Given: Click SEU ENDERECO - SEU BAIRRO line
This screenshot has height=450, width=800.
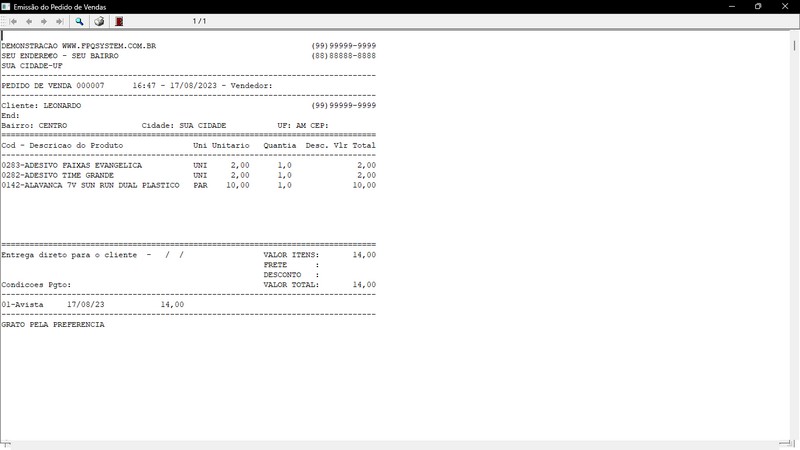Looking at the screenshot, I should [60, 56].
